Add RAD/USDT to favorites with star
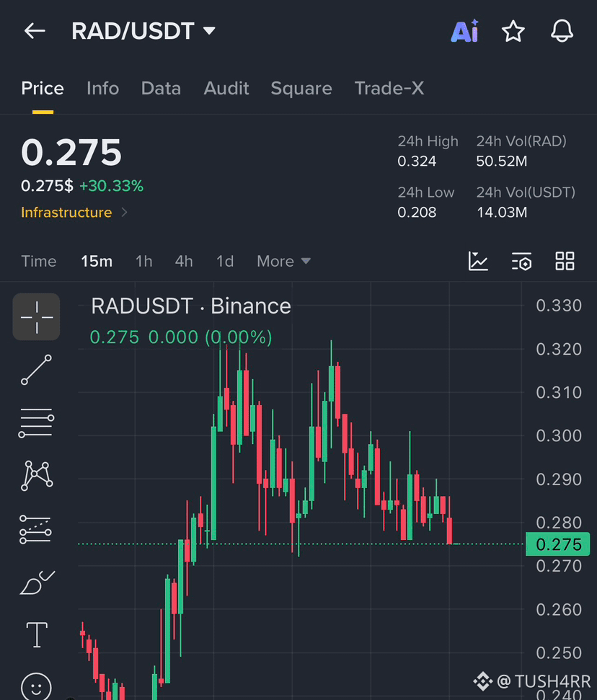Image resolution: width=597 pixels, height=700 pixels. point(513,31)
